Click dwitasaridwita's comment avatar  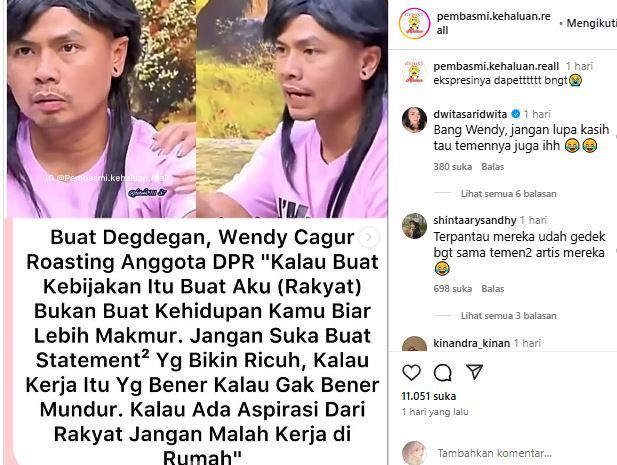coord(414,120)
